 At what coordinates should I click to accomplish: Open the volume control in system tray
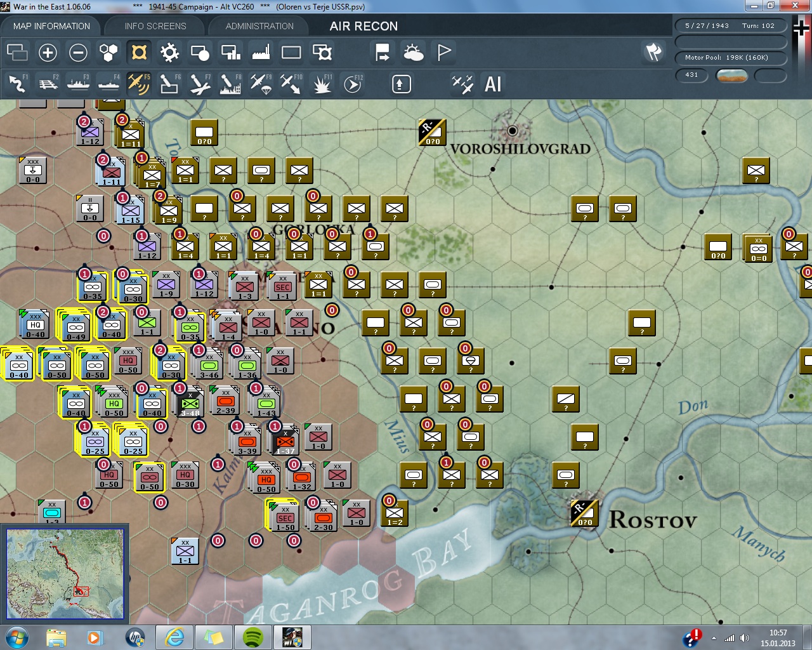click(745, 638)
